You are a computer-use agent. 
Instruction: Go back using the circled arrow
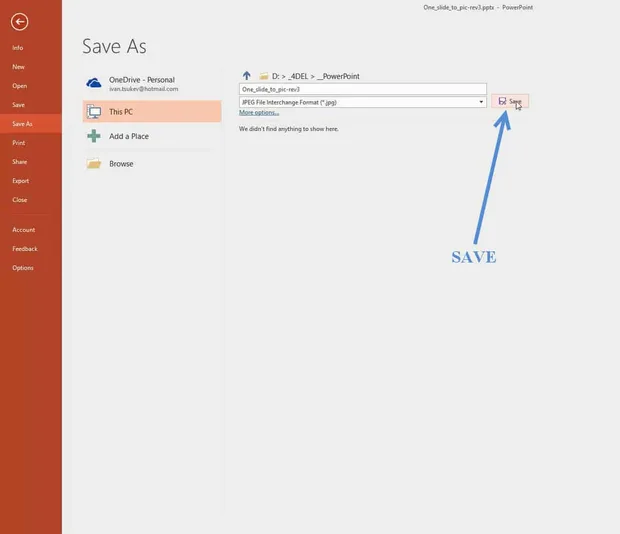click(x=19, y=22)
